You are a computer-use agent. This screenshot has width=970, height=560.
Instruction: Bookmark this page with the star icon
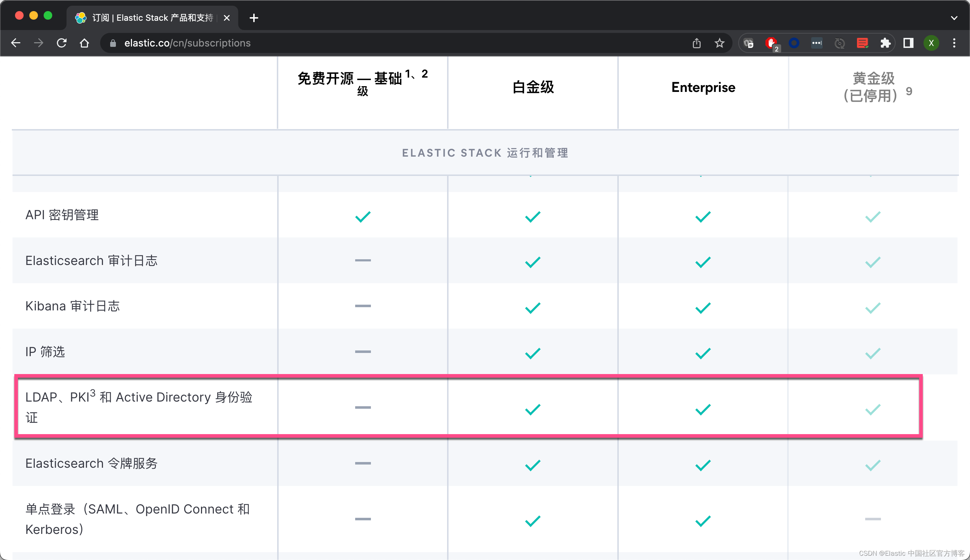point(719,43)
